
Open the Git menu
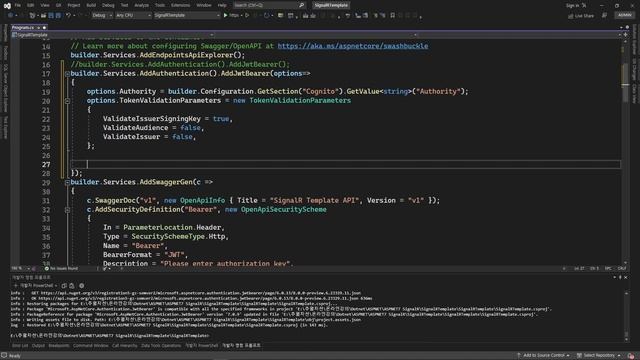58,5
